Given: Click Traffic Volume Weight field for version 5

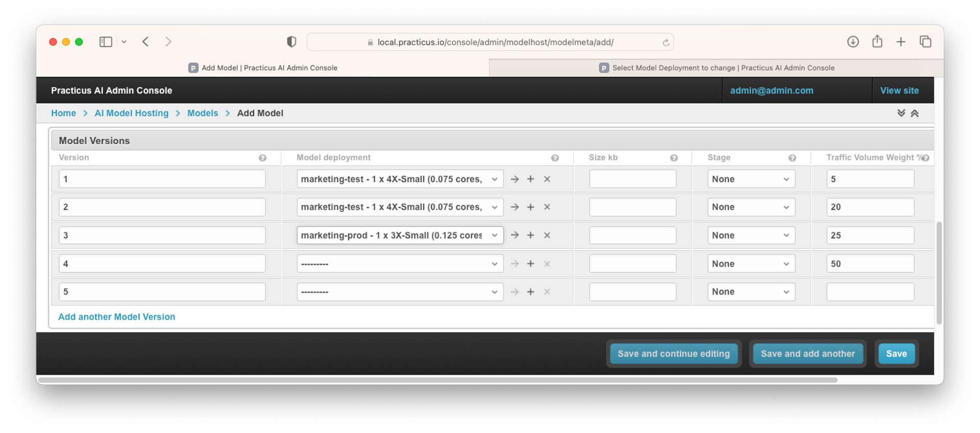Looking at the screenshot, I should (870, 292).
